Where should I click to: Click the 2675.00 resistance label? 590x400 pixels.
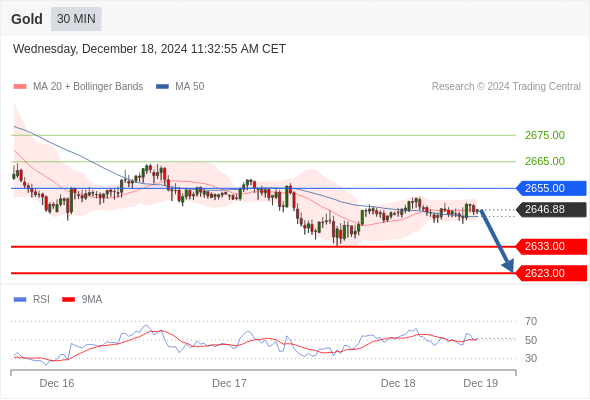[545, 135]
